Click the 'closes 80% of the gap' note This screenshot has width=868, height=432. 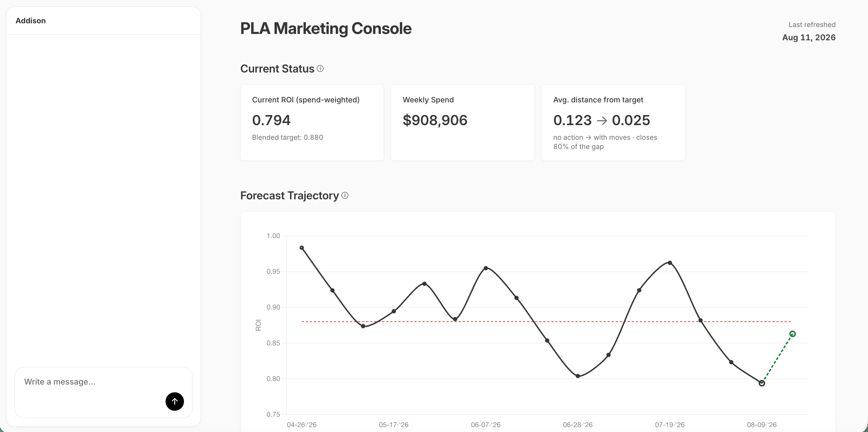point(605,142)
